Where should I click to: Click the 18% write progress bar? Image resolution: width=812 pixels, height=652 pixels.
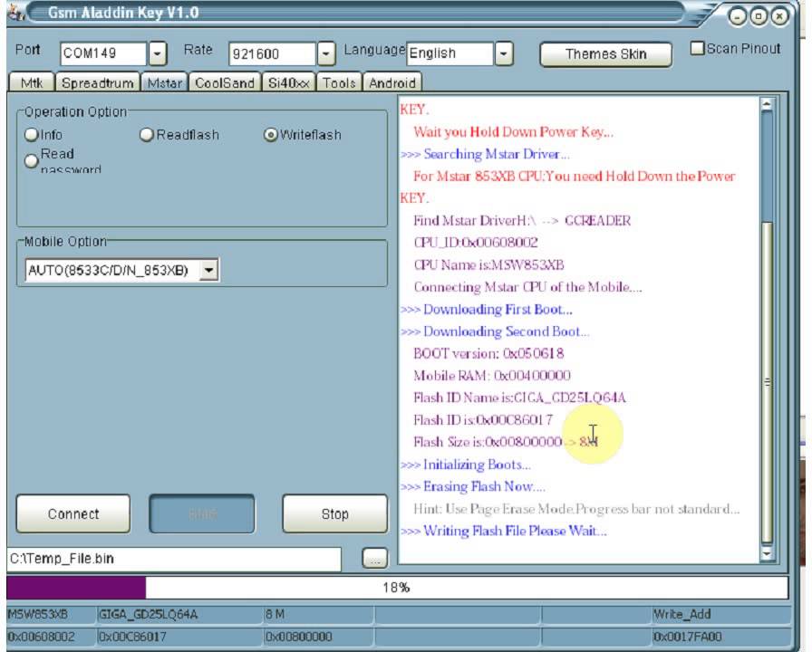coord(398,588)
